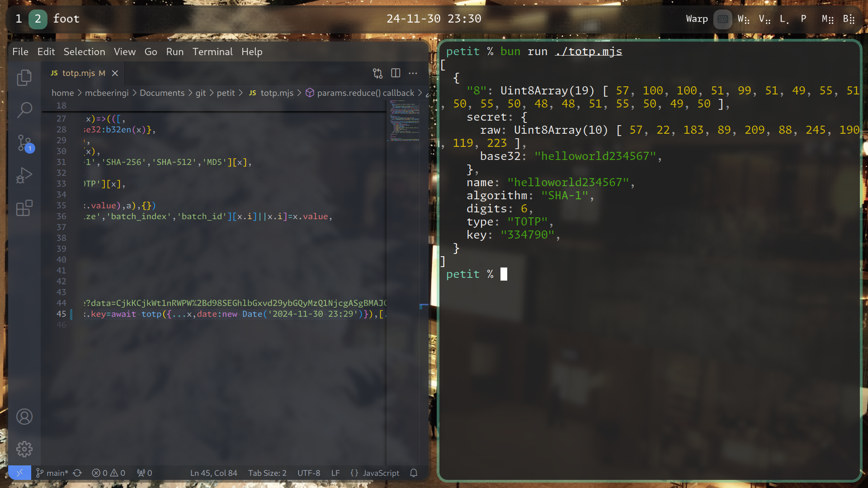
Task: Toggle the keyboard icon in top bar
Action: coord(722,19)
